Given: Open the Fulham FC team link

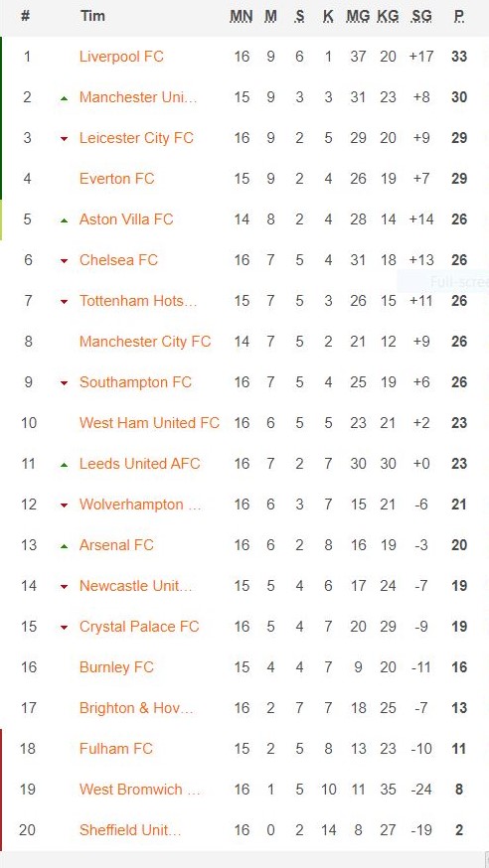Looking at the screenshot, I should coord(115,749).
